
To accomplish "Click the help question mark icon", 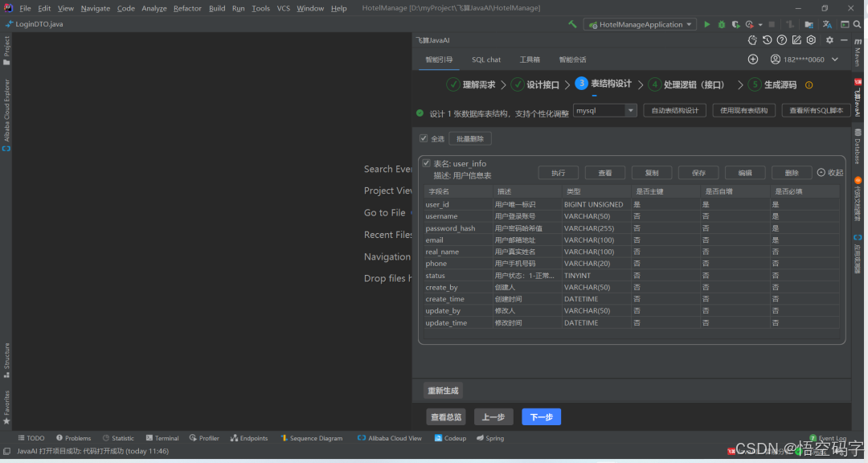I will (782, 40).
